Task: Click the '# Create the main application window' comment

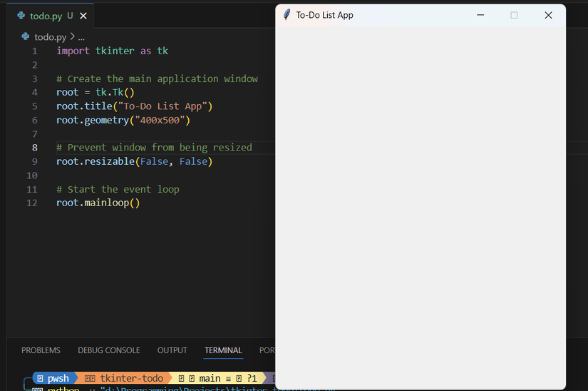Action: (x=157, y=78)
